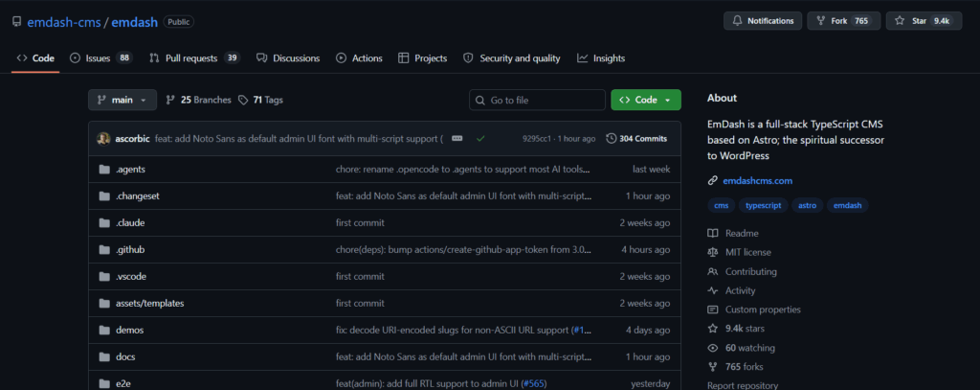Open the 25 Branches link
This screenshot has height=390, width=980.
coord(198,100)
